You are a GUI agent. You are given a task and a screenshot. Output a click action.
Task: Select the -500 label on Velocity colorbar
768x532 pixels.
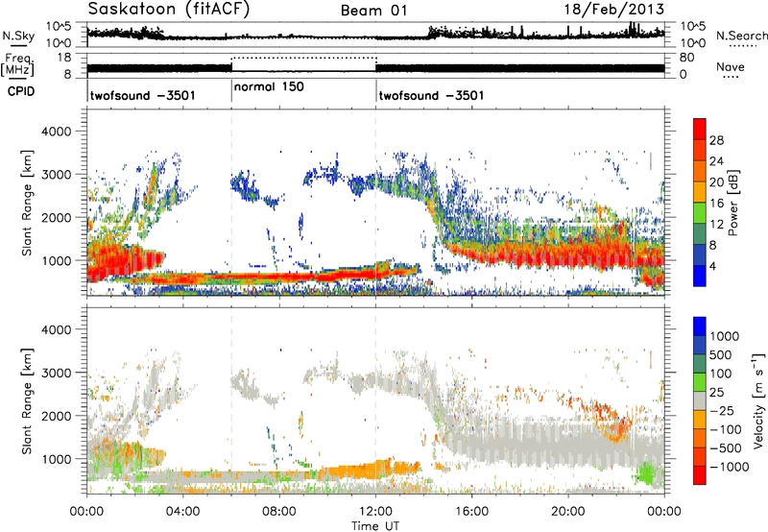726,447
